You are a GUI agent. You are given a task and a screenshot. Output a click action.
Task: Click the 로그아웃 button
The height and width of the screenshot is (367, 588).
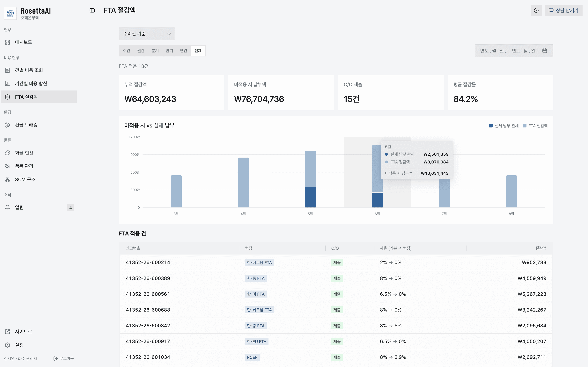point(64,358)
